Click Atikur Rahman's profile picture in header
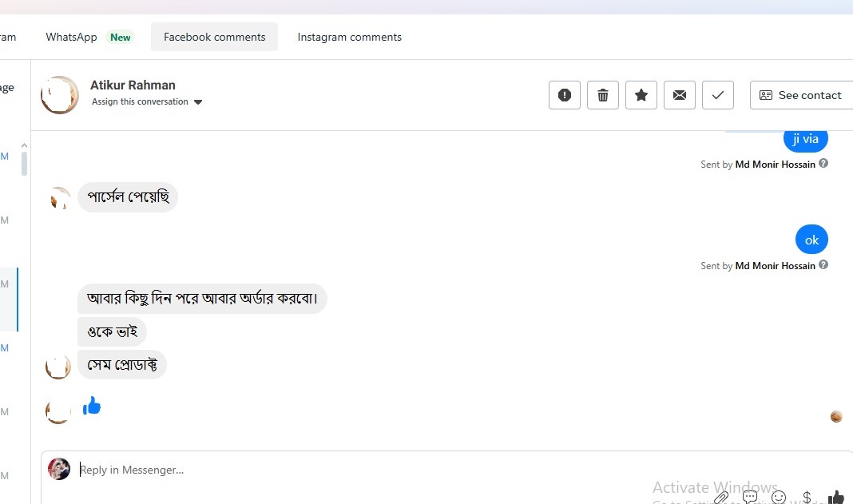The width and height of the screenshot is (853, 504). click(x=60, y=95)
